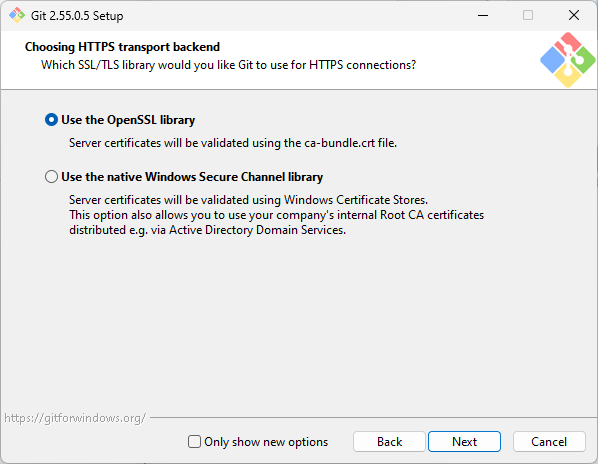Click the Git icon in the title bar
598x464 pixels.
point(17,15)
